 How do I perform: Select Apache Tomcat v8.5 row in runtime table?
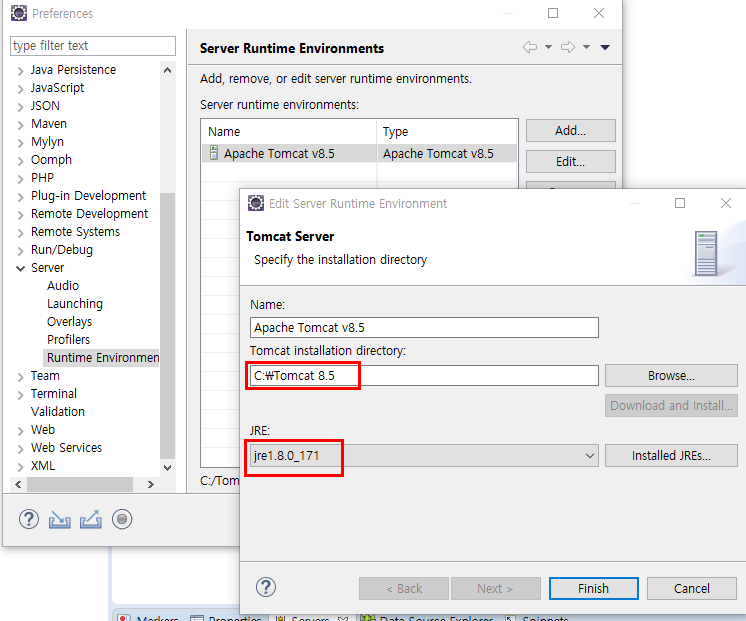(359, 154)
